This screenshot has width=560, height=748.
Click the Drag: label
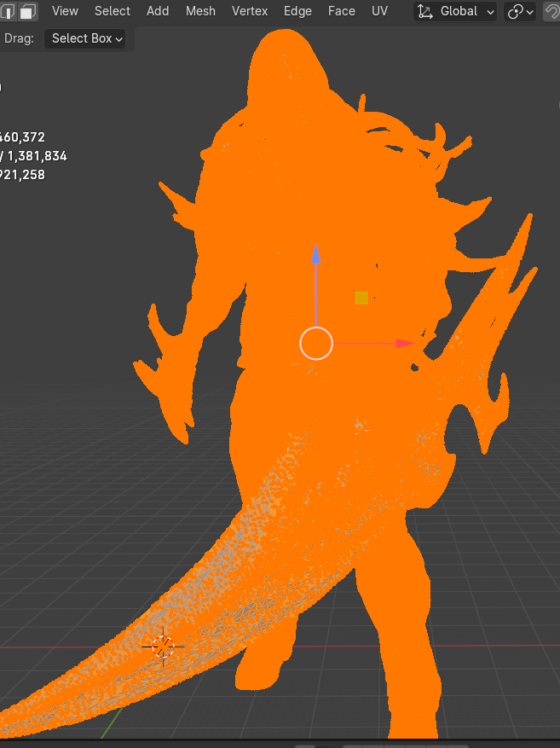(19, 38)
